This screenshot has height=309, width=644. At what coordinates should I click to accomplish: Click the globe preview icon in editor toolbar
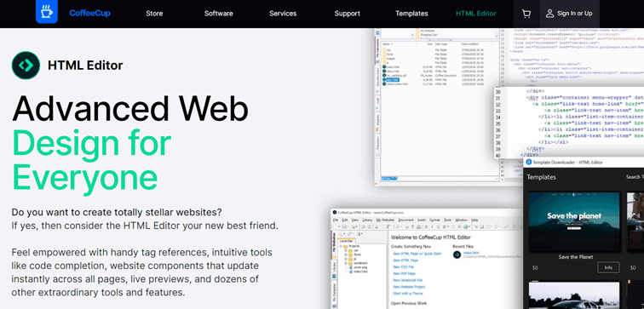pyautogui.click(x=465, y=227)
